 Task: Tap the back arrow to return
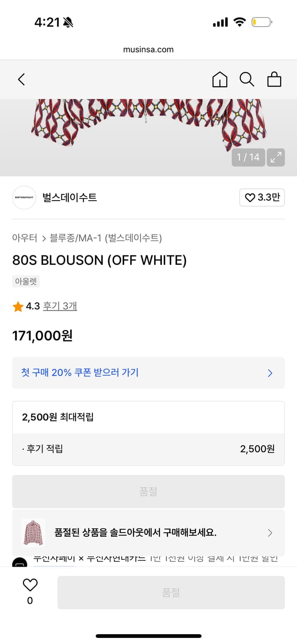tap(21, 79)
